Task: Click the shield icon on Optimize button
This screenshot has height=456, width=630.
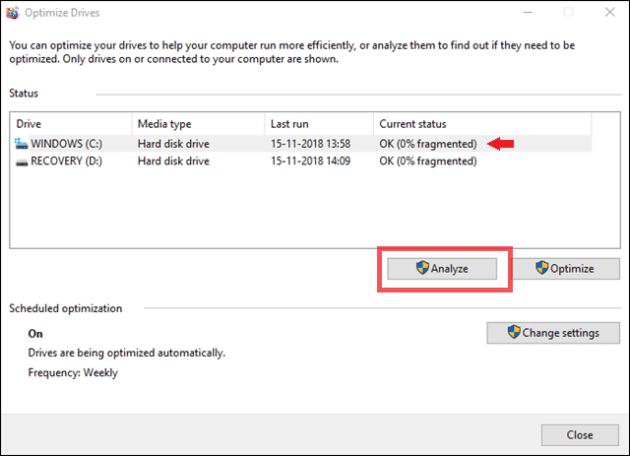Action: [542, 268]
